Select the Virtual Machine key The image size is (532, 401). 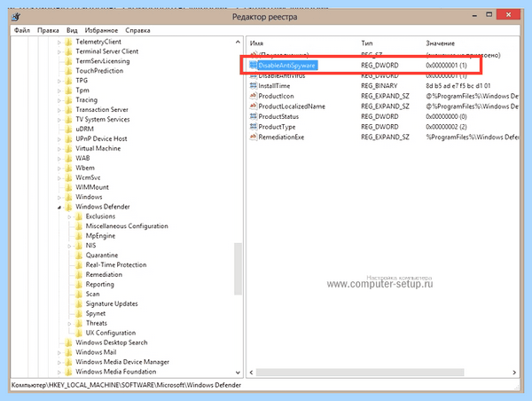pyautogui.click(x=98, y=148)
